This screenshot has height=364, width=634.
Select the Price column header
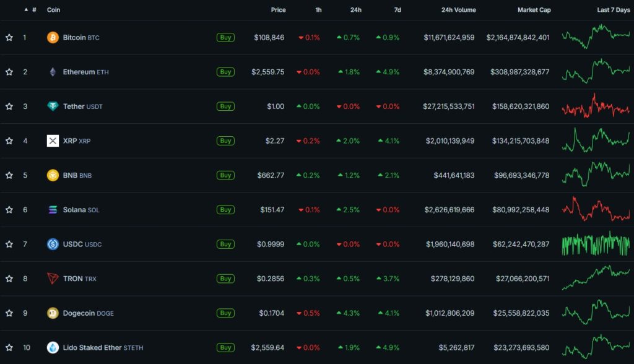[x=278, y=10]
